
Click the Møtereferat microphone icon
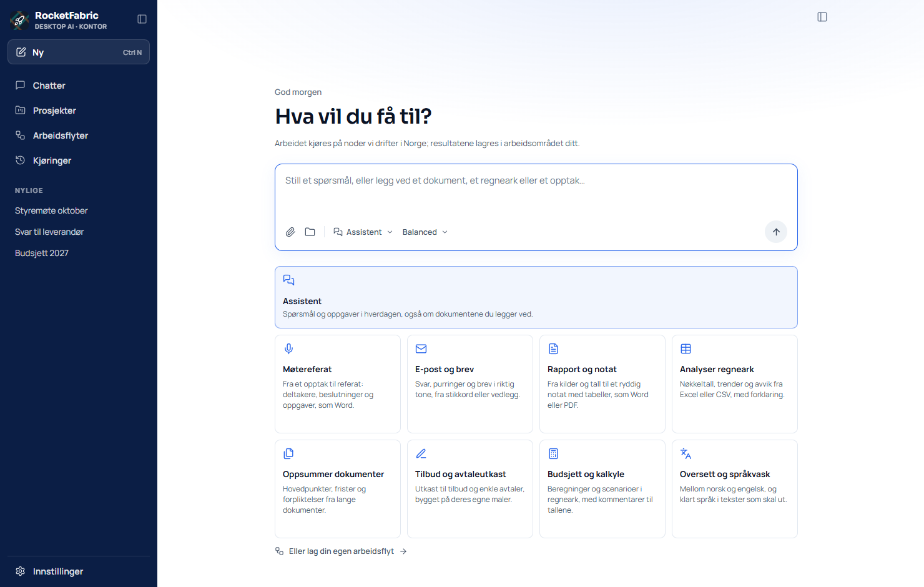pos(288,348)
